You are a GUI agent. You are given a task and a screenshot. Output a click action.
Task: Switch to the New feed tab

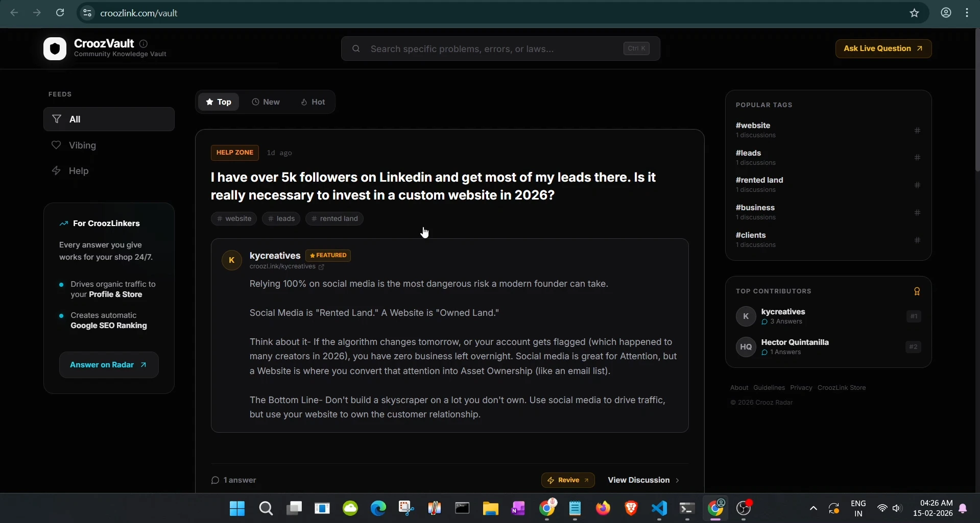[266, 102]
